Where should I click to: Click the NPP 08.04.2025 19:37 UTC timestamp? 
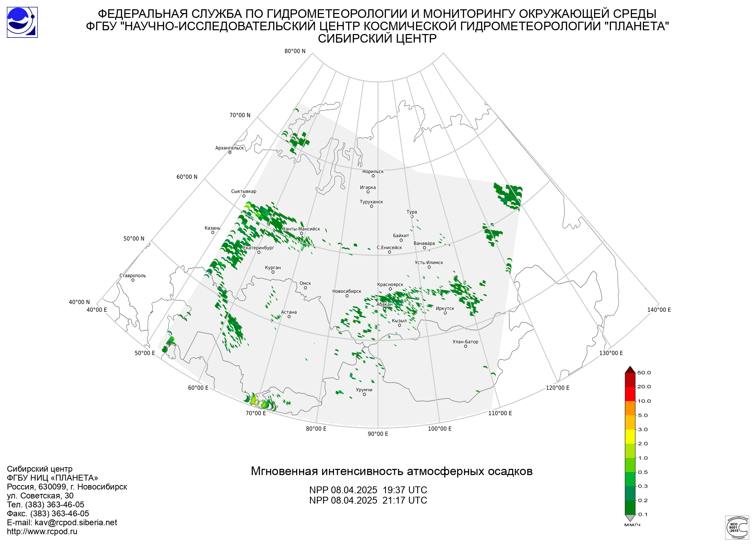pos(368,490)
